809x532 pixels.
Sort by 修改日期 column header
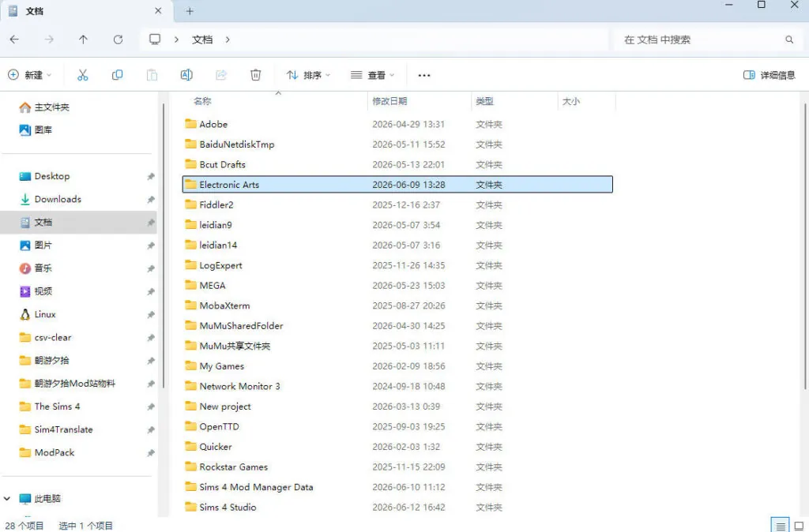389,101
